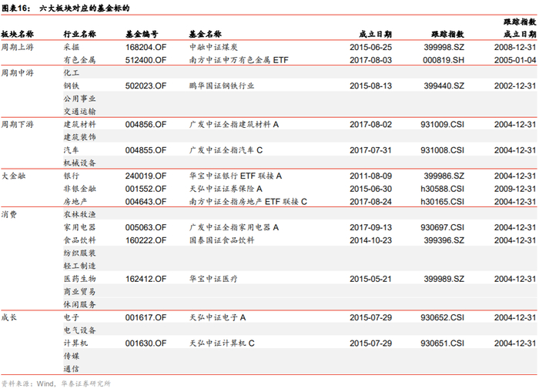Click fund name 国泰国证食品饮料

pos(222,240)
